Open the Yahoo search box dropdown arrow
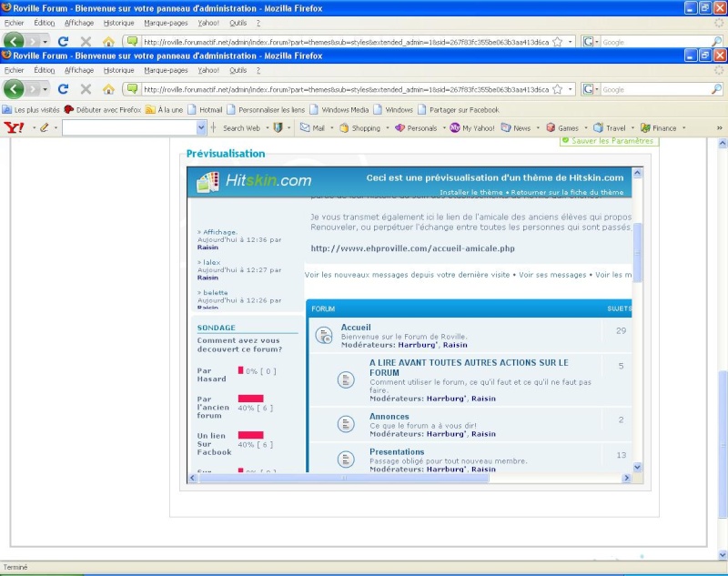This screenshot has width=728, height=576. pyautogui.click(x=201, y=127)
